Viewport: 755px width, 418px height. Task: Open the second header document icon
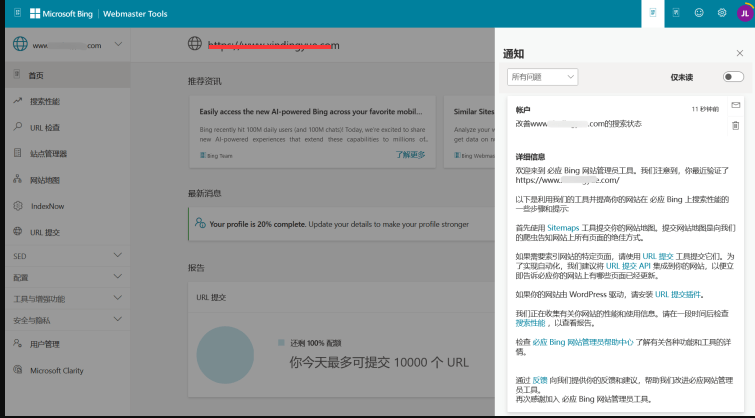676,13
